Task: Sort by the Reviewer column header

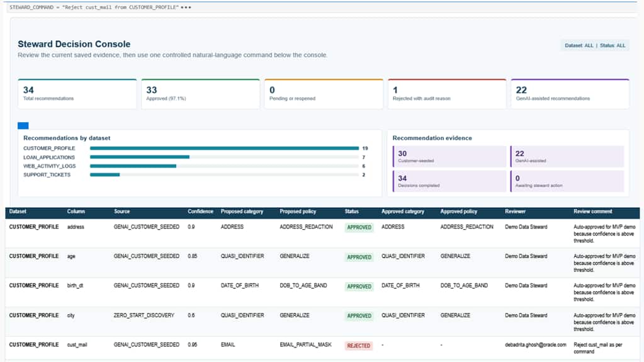Action: point(515,211)
